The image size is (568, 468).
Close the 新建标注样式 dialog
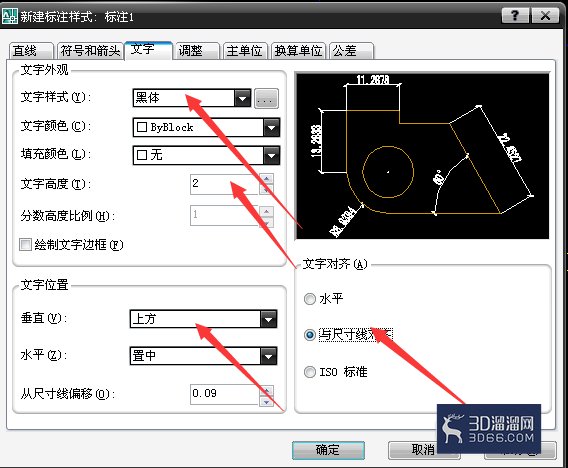coord(545,16)
